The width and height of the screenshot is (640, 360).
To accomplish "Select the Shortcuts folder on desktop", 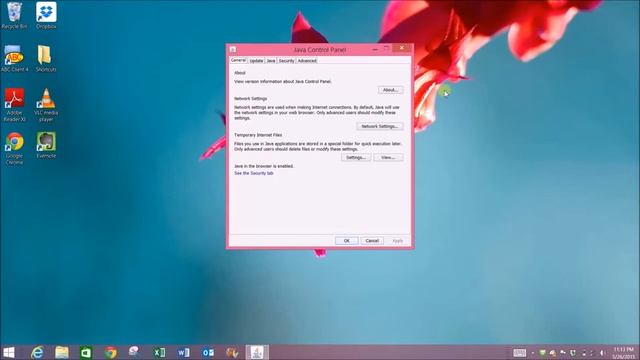I will 45,58.
